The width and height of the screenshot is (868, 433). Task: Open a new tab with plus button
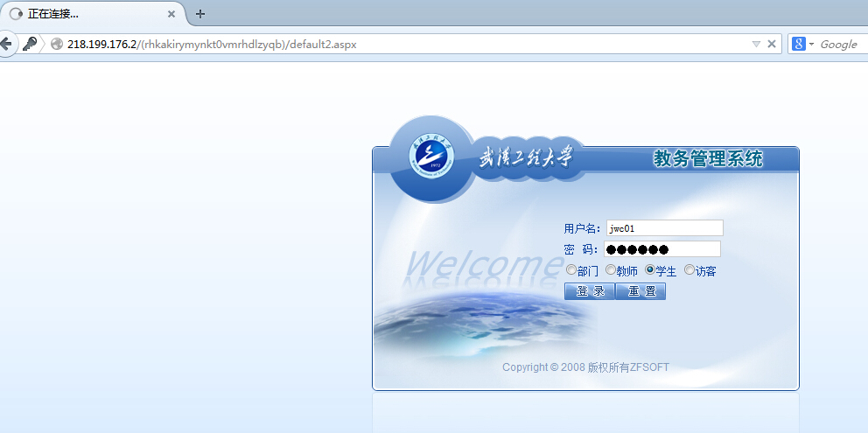pyautogui.click(x=200, y=14)
